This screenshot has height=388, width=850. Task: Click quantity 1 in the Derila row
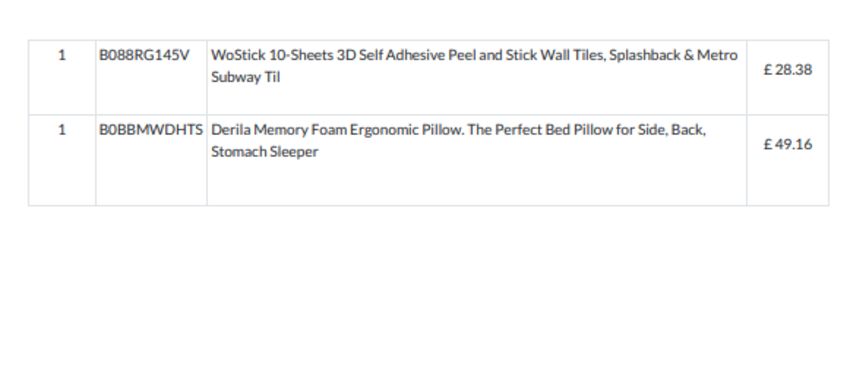tap(62, 130)
